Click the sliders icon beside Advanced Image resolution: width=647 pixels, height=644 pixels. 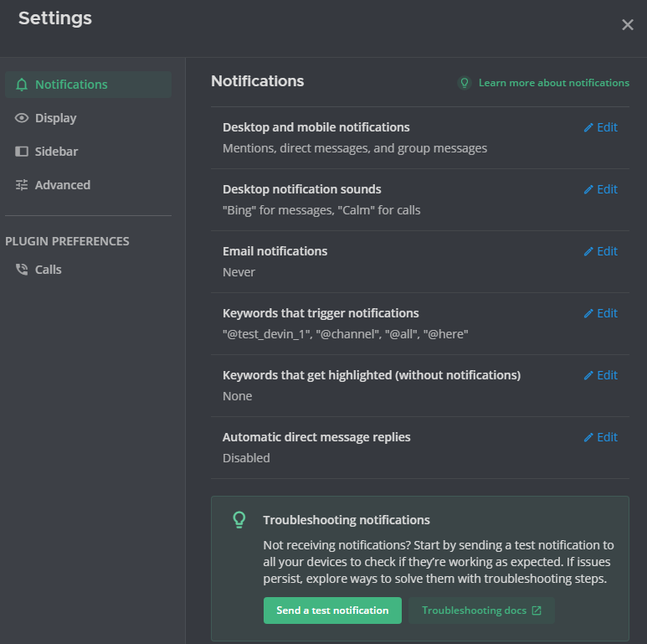coord(22,185)
